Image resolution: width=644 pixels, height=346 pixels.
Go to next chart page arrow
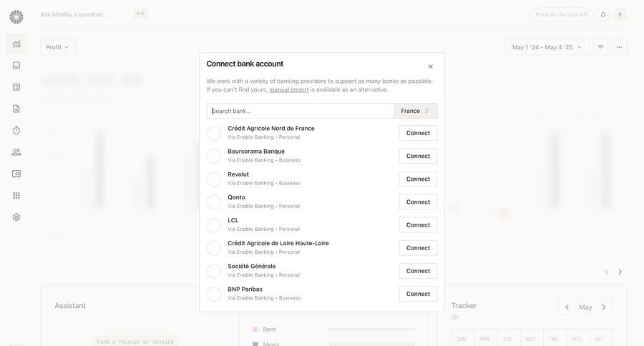click(x=620, y=272)
